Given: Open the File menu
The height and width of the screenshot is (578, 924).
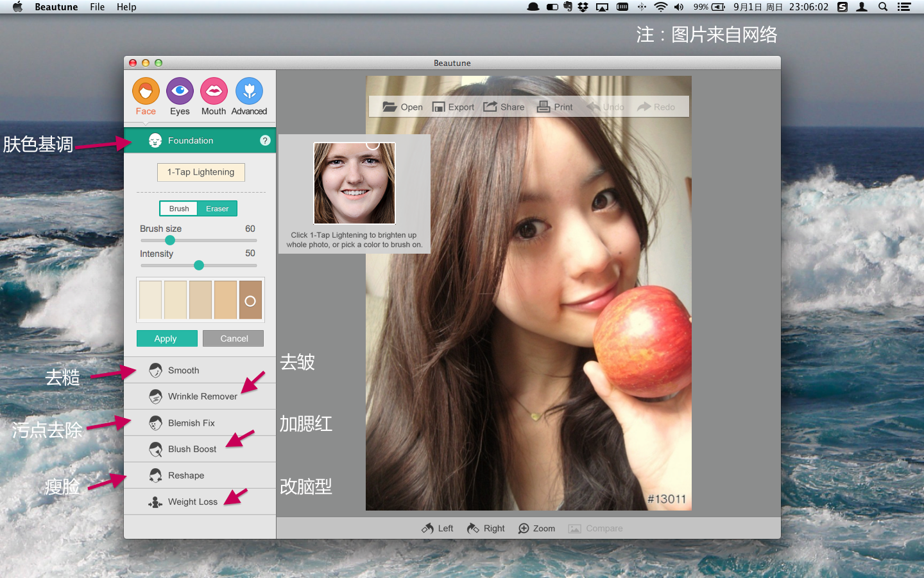Looking at the screenshot, I should pyautogui.click(x=98, y=7).
